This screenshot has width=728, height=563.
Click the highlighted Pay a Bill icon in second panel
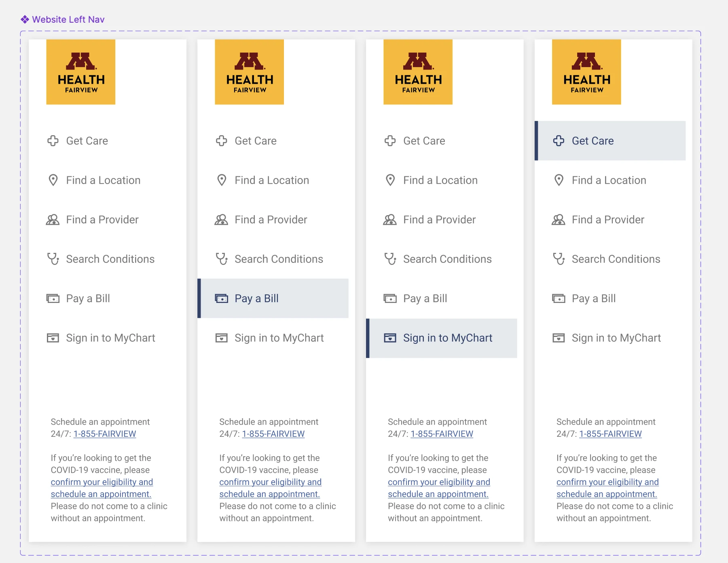222,298
